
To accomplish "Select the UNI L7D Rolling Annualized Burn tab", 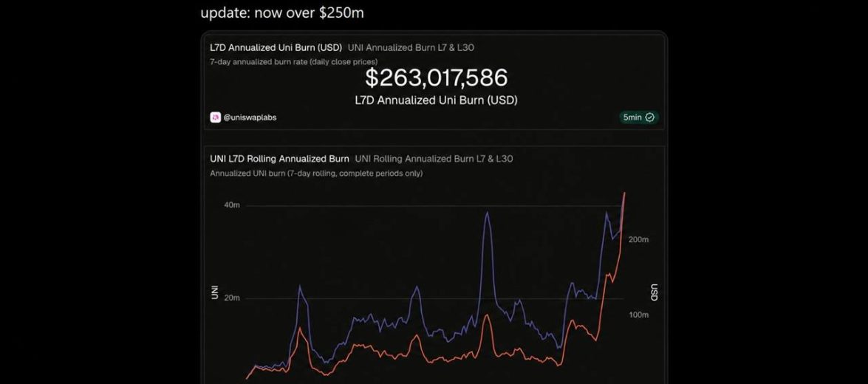I will [279, 159].
